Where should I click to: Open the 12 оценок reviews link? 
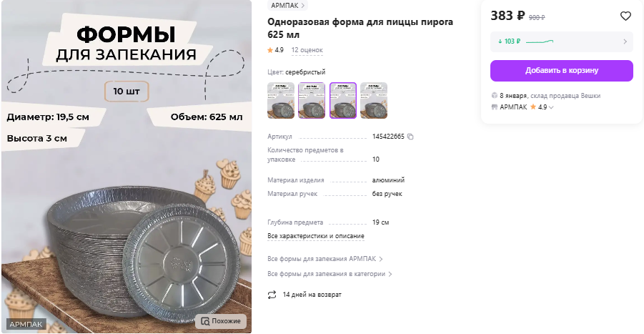click(307, 50)
